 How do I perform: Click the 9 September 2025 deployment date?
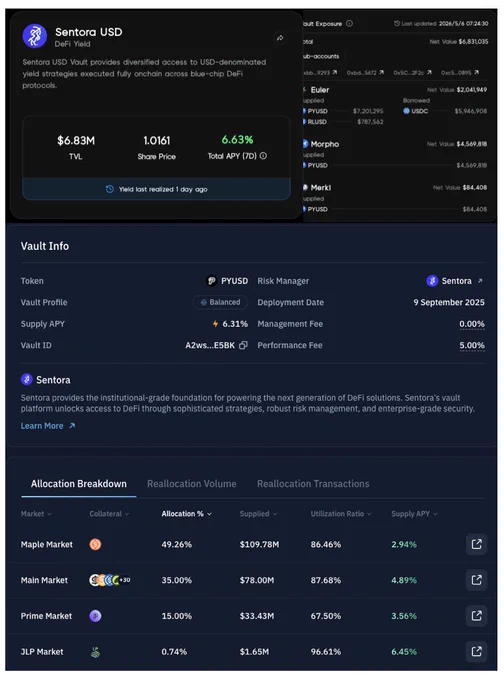point(449,302)
